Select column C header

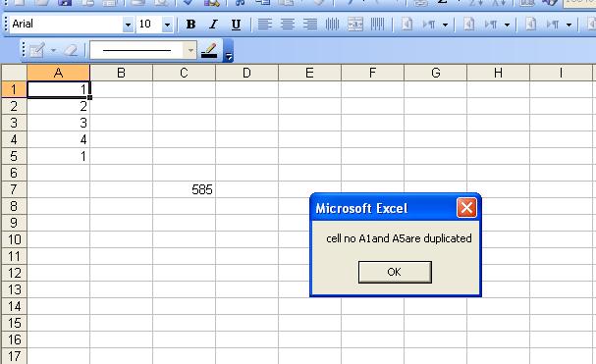[184, 73]
